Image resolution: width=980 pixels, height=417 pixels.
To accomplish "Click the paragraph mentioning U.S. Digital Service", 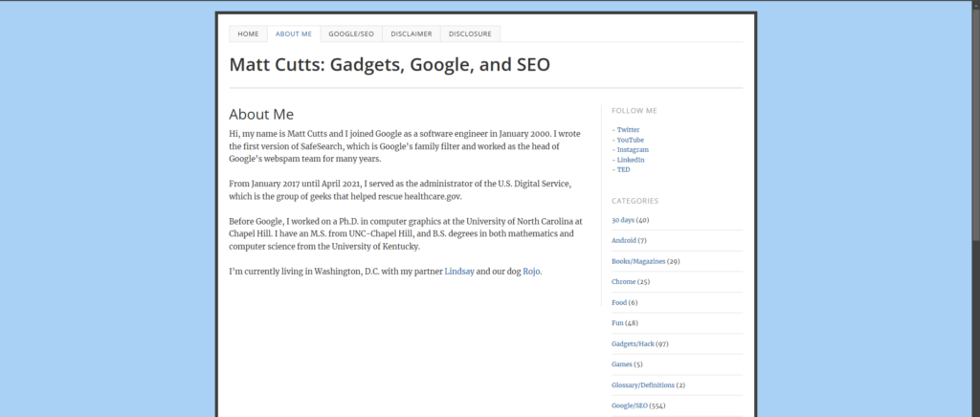I will [400, 189].
